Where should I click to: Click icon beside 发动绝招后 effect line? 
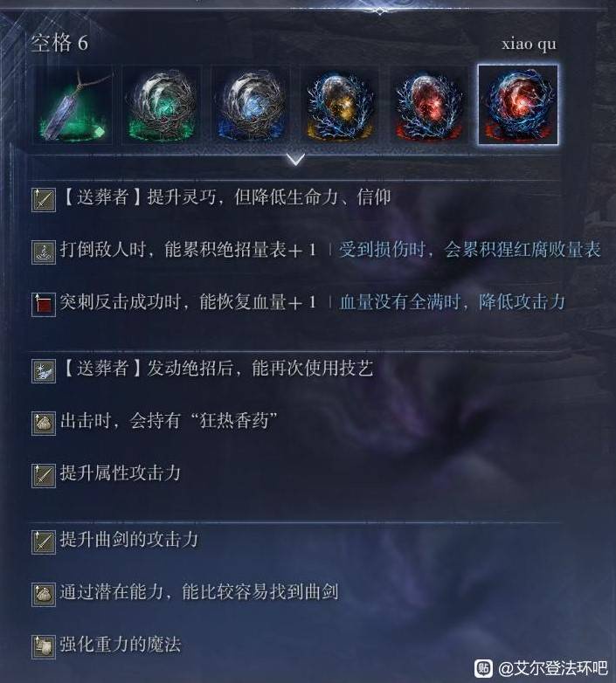coord(44,371)
